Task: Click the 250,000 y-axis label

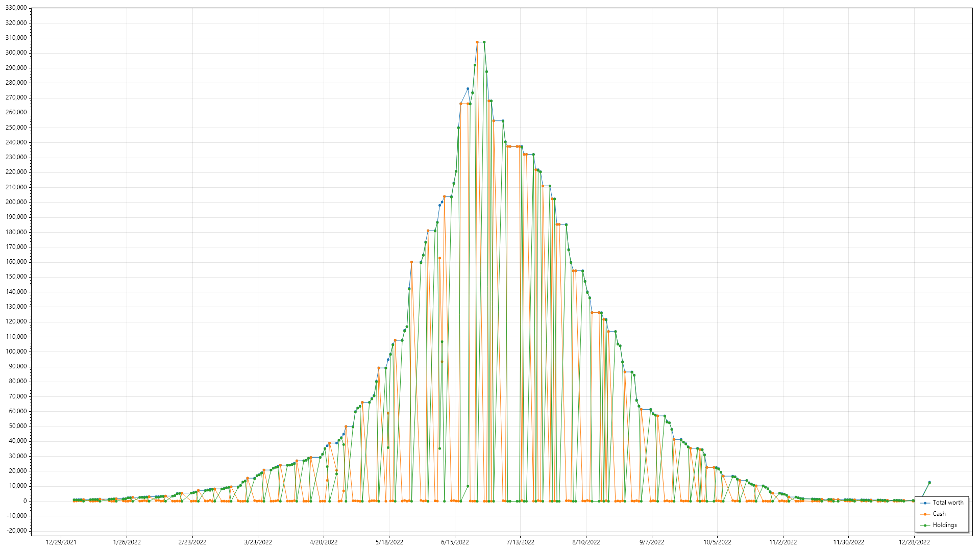Action: [16, 128]
